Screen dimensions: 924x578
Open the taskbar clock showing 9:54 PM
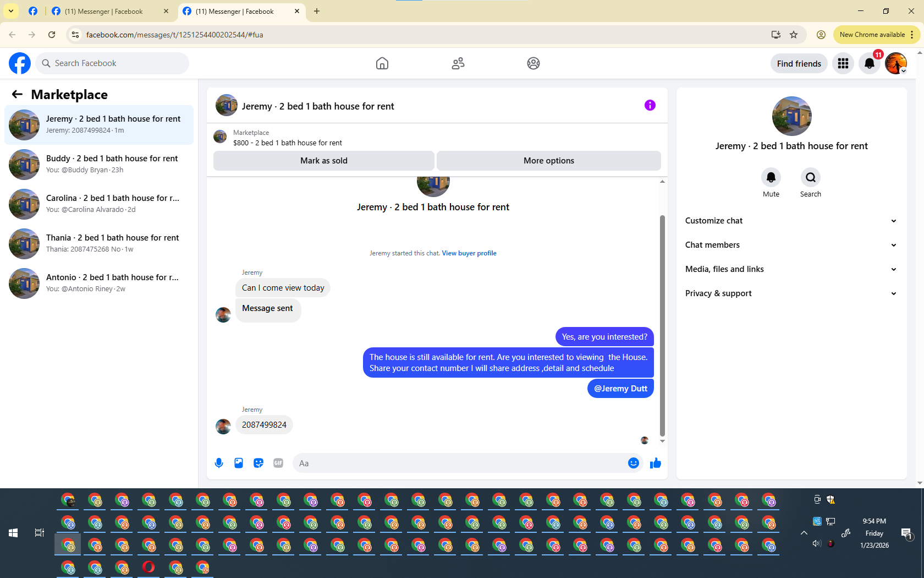874,533
